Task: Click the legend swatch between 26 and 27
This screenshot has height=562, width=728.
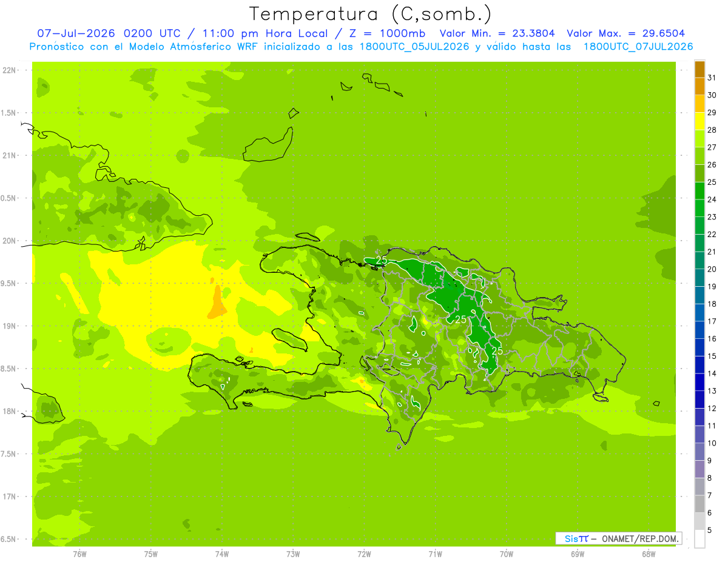Action: tap(699, 156)
